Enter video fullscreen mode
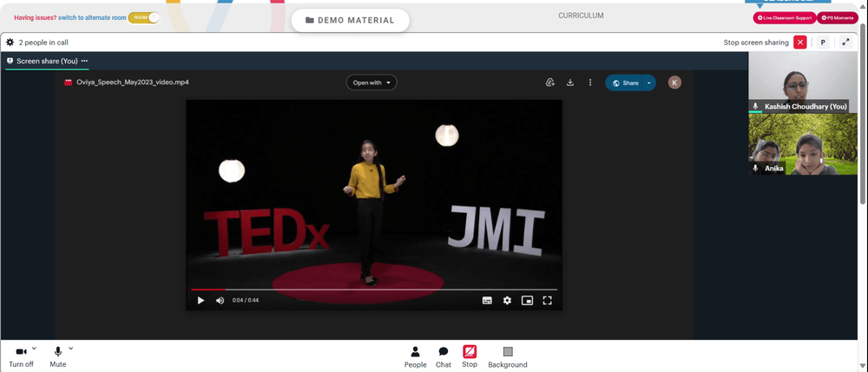 [547, 301]
